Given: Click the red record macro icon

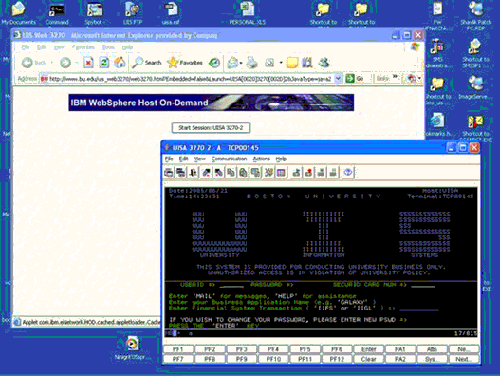Looking at the screenshot, I should tap(309, 173).
